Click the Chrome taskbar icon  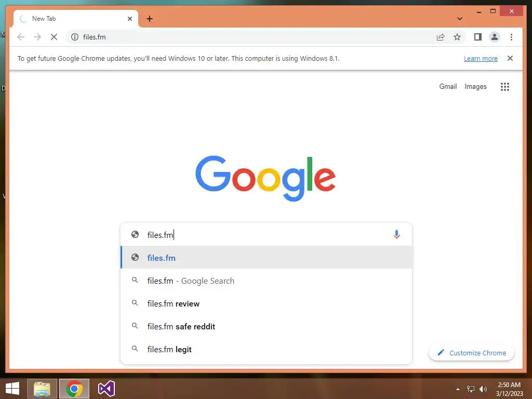(74, 389)
